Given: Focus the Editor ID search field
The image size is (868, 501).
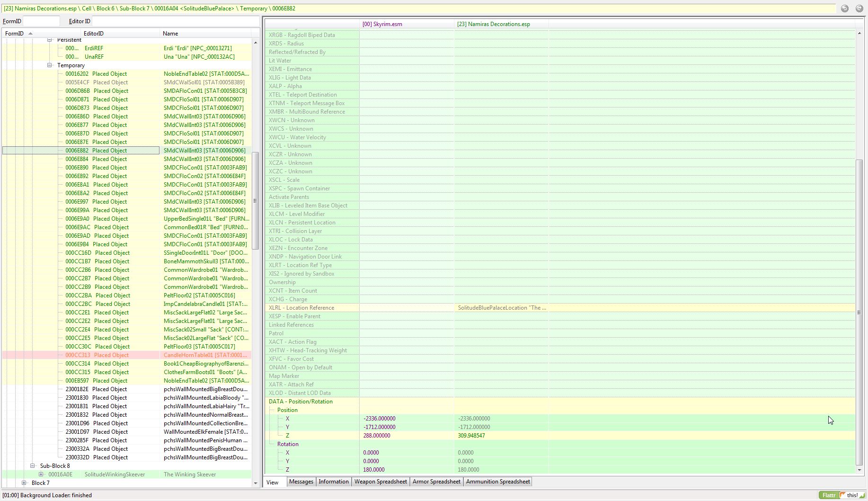Looking at the screenshot, I should [x=176, y=21].
